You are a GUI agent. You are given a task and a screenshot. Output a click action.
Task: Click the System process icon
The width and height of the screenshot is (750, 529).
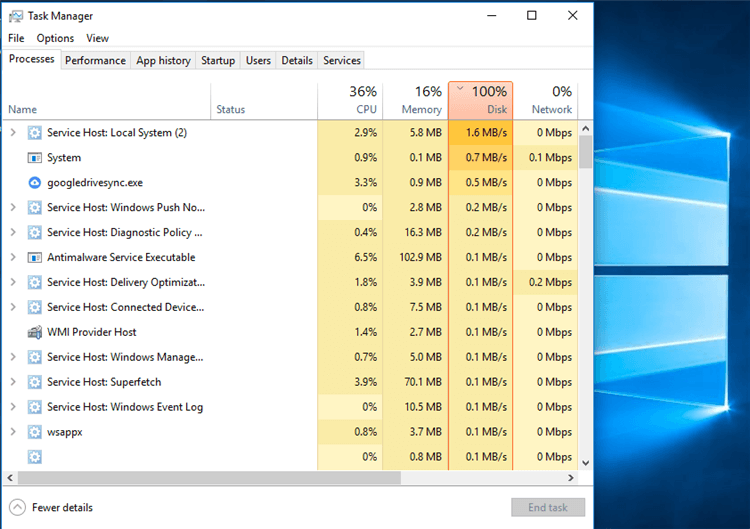(x=34, y=158)
